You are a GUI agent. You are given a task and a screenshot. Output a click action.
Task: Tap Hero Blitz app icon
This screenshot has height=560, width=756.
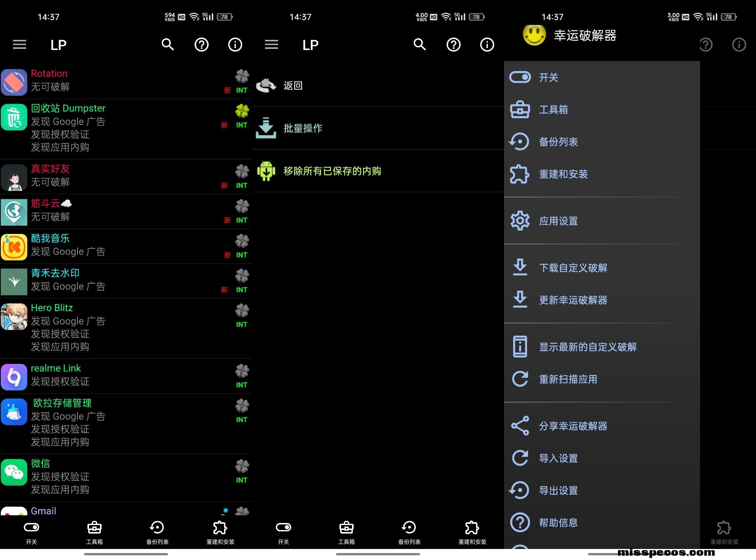click(x=14, y=317)
